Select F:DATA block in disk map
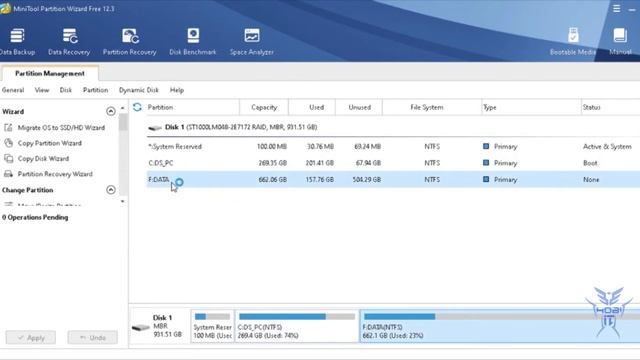 500,326
